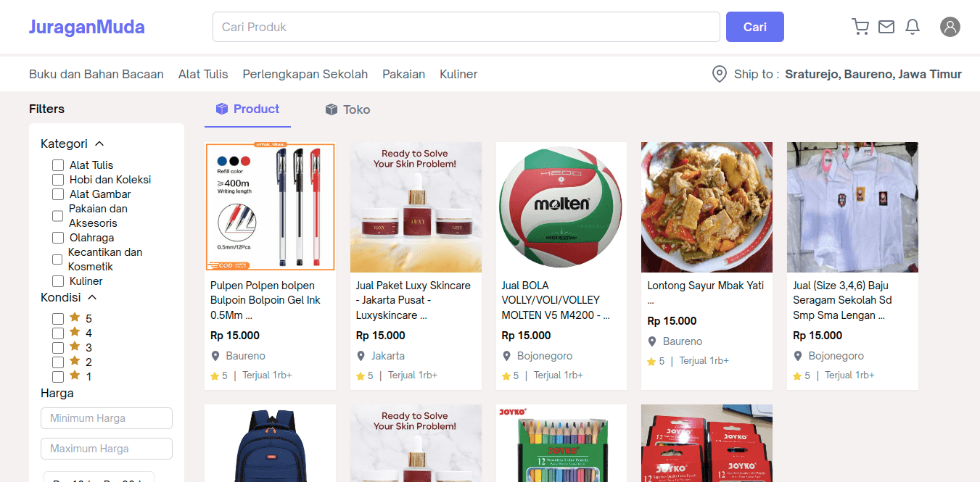Image resolution: width=980 pixels, height=482 pixels.
Task: Open the notifications bell icon
Action: [913, 27]
